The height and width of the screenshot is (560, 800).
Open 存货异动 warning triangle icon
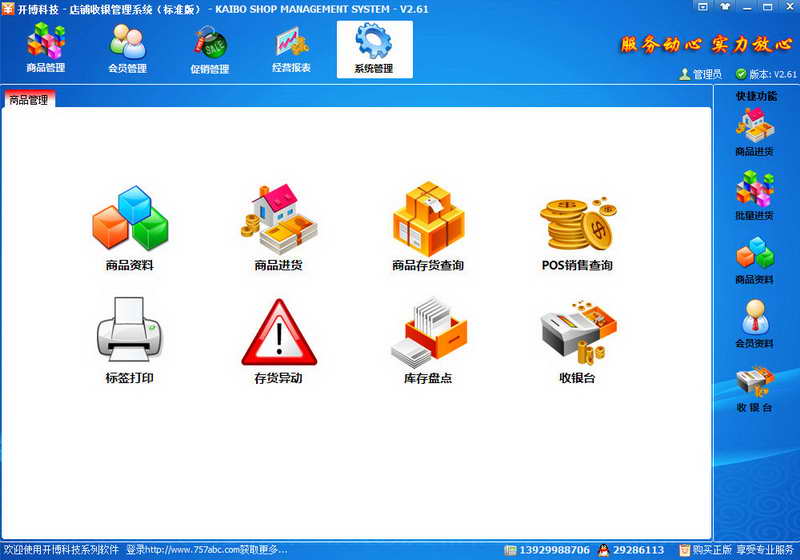tap(279, 333)
